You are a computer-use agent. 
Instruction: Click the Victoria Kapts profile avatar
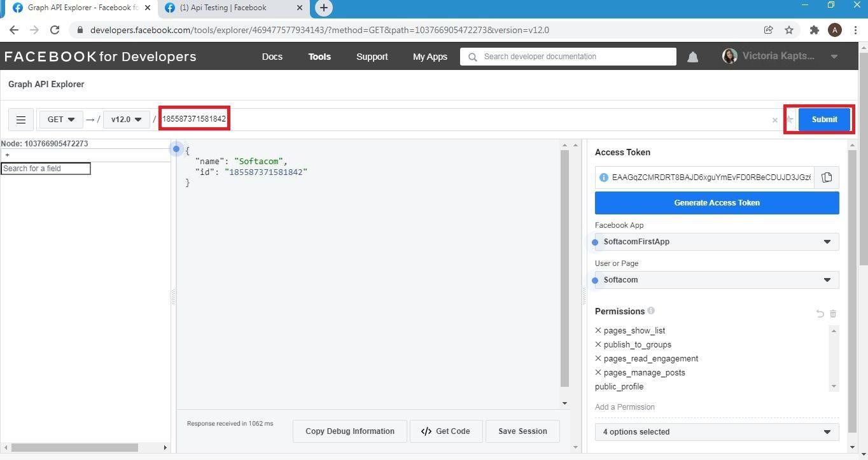click(729, 56)
